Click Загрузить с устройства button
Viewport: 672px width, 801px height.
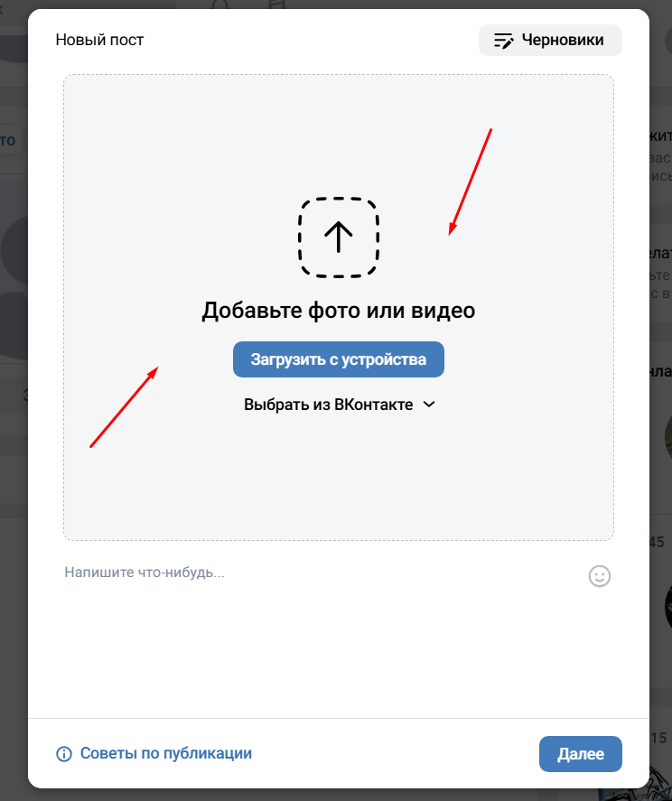point(339,359)
